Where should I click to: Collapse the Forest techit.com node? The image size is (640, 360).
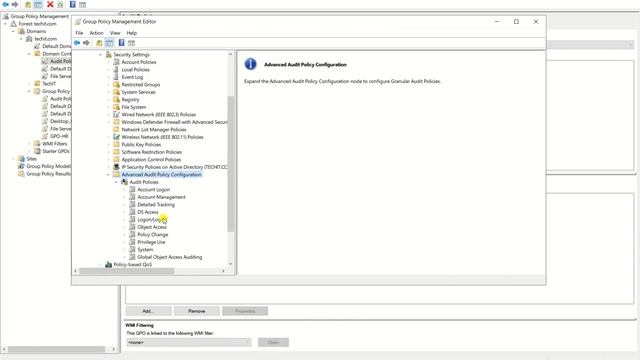tap(6, 24)
